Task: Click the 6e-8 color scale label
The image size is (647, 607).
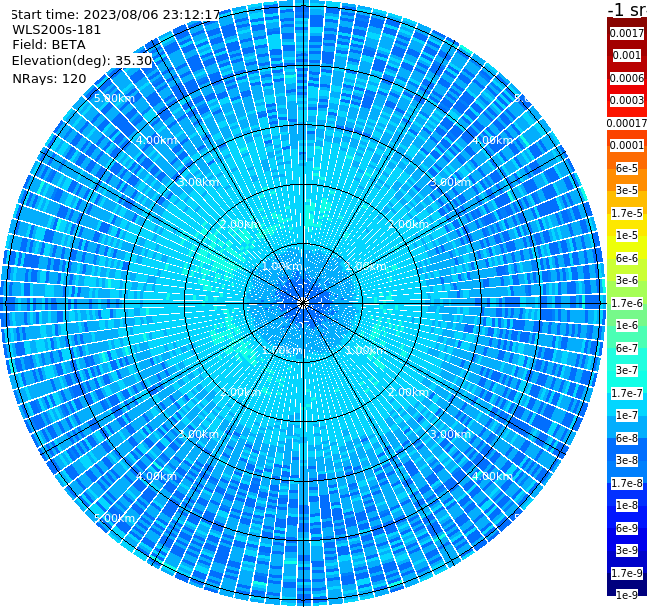Action: [x=627, y=438]
